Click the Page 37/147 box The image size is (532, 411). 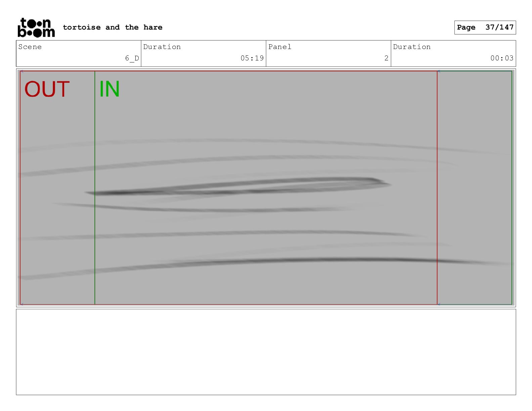485,28
